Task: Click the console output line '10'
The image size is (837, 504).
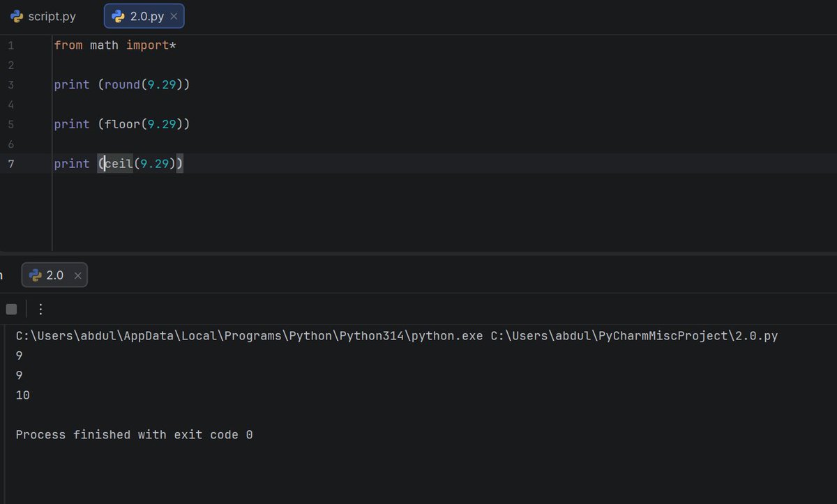Action: [x=22, y=395]
